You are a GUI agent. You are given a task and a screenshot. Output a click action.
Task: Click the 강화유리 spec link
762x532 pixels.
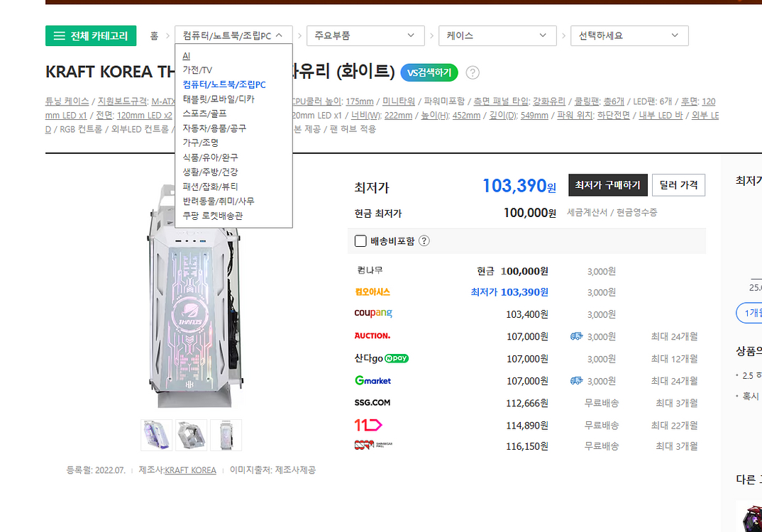(x=549, y=101)
